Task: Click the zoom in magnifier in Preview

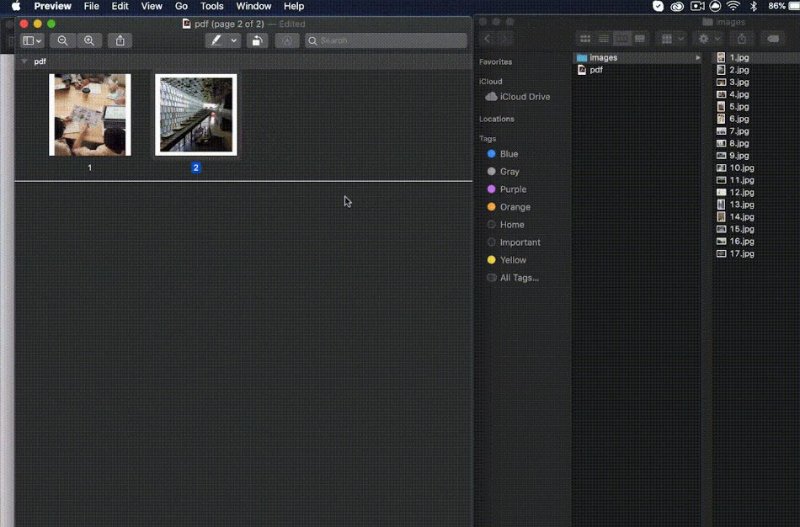Action: [x=89, y=41]
